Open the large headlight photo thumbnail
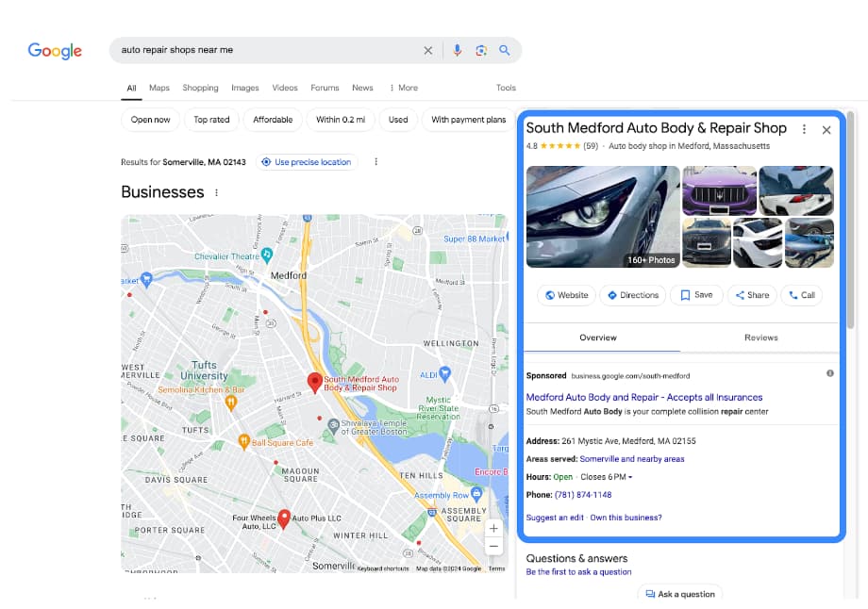868x609 pixels. point(603,217)
